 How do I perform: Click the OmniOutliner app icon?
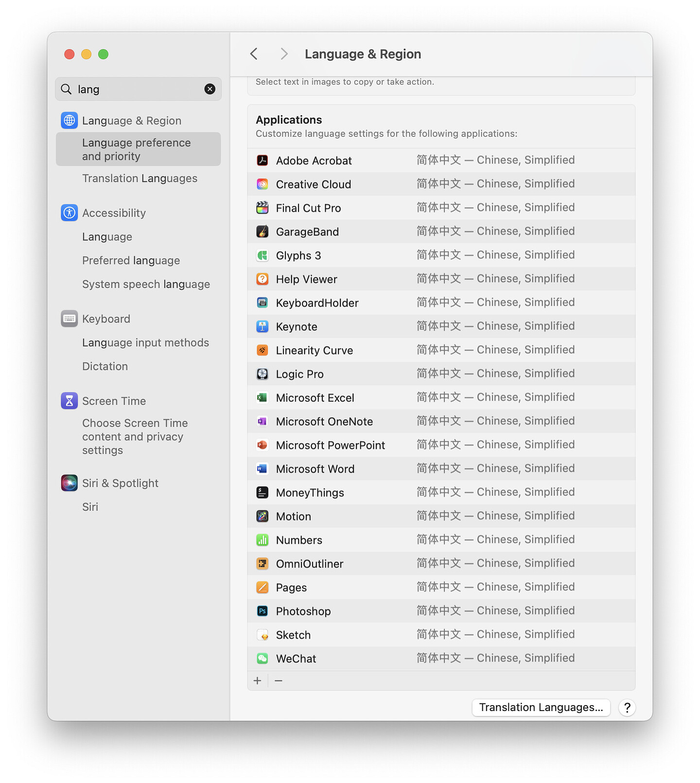262,564
